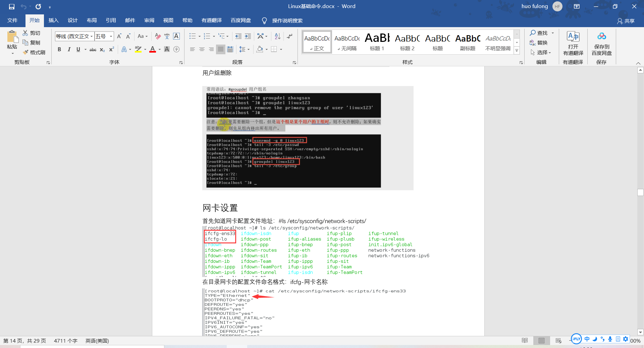The height and width of the screenshot is (348, 644).
Task: Align paragraph text to the right
Action: pos(211,49)
